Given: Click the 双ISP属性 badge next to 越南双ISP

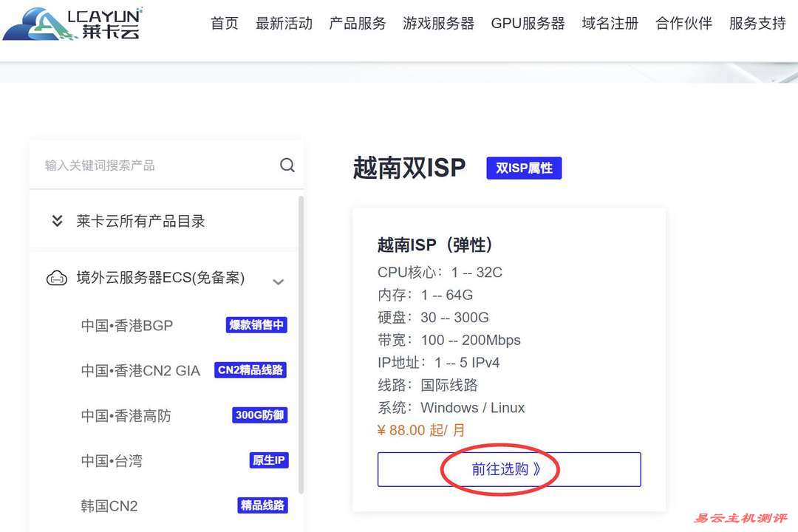Looking at the screenshot, I should pos(524,168).
